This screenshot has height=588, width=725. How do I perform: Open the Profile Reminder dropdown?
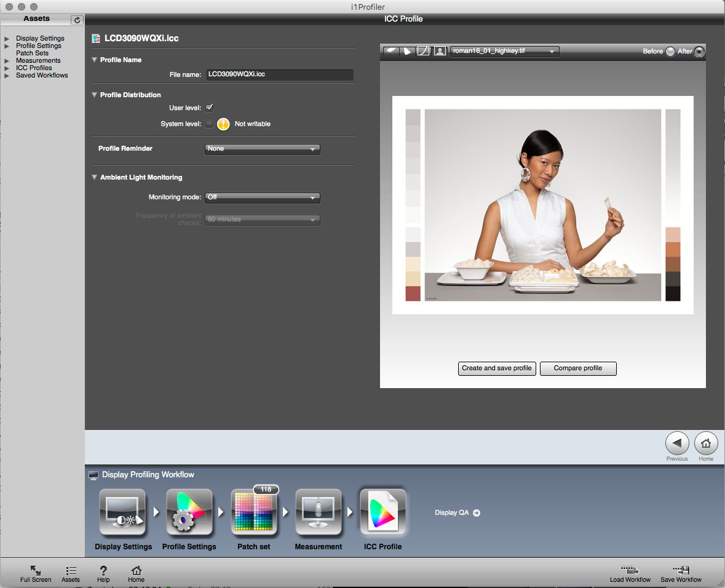262,149
